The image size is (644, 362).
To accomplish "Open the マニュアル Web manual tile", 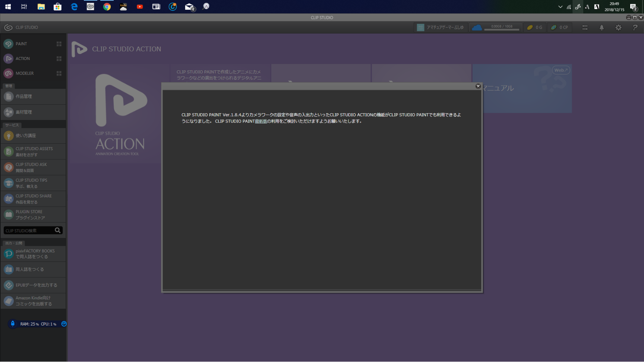I will 522,89.
